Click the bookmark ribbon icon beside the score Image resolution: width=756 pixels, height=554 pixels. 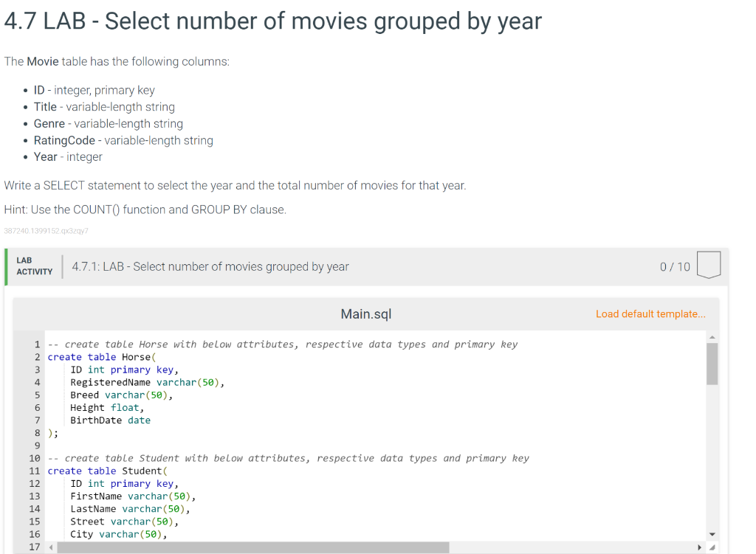708,266
